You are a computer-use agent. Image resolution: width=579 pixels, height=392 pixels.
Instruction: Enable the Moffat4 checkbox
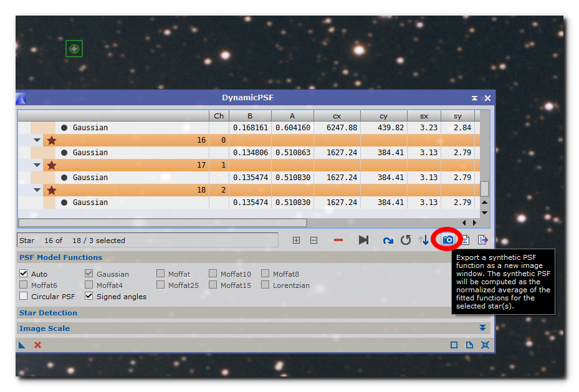coord(89,285)
